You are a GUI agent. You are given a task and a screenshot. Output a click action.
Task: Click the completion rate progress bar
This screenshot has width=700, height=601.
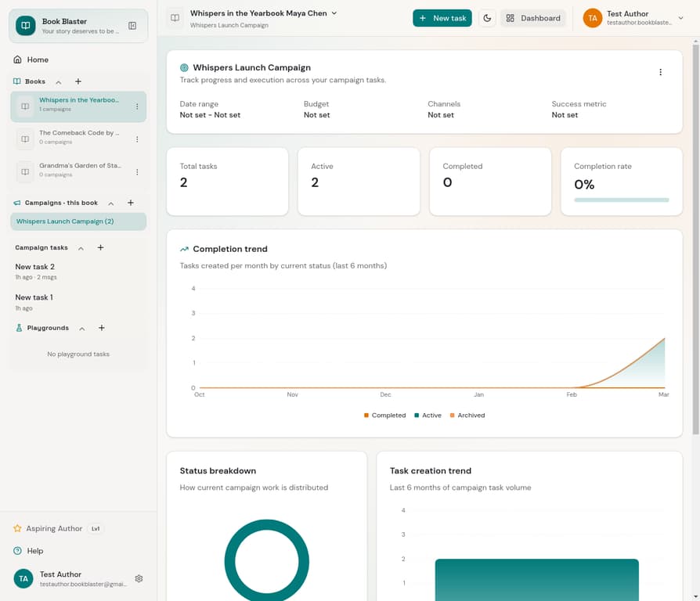click(621, 200)
